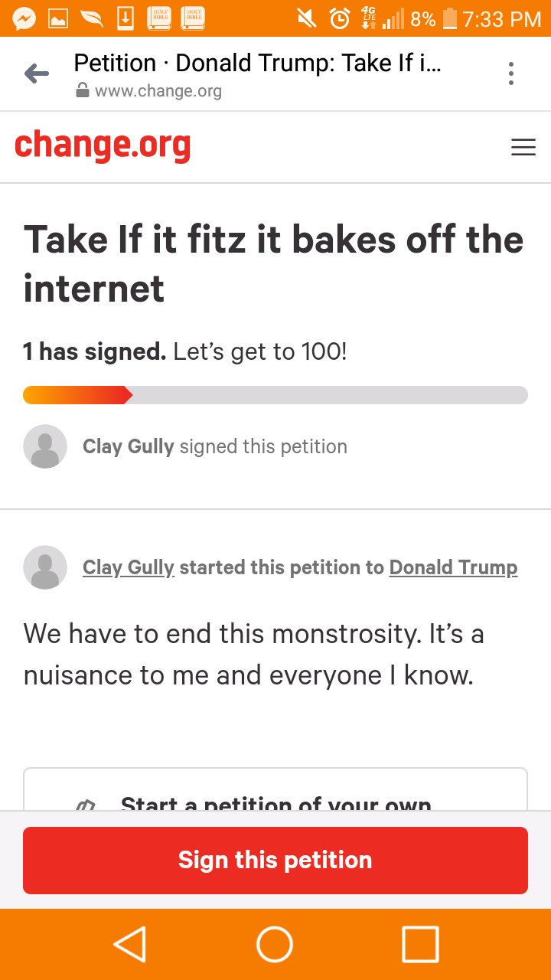
Task: Tap the Android recent apps square
Action: coord(420,944)
